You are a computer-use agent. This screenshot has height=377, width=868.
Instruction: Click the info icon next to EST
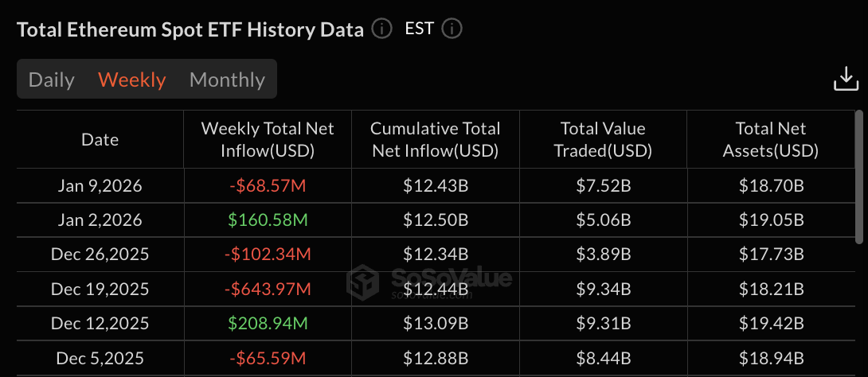point(452,28)
